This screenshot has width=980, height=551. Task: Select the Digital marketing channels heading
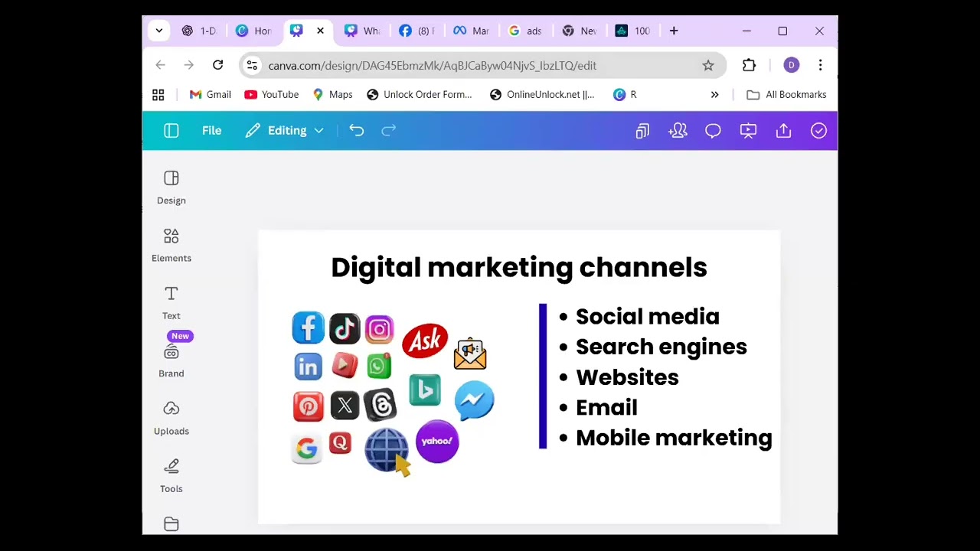519,267
